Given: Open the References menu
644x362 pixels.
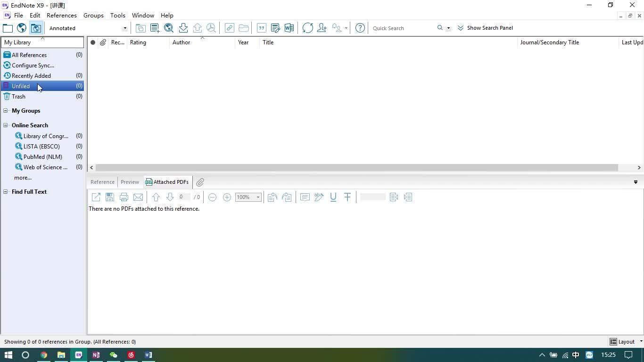Looking at the screenshot, I should pos(61,15).
